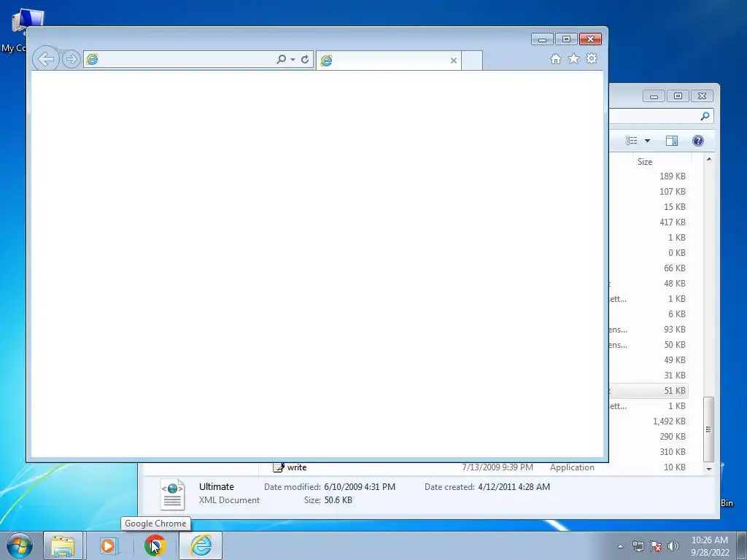Screen dimensions: 747x560
Task: Click the Ultimate XML document icon
Action: (x=172, y=494)
